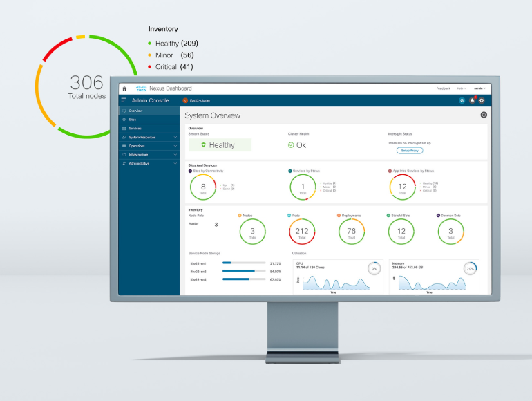Viewport: 532px width, 401px height.
Task: Select Administrative in the sidebar
Action: point(149,164)
